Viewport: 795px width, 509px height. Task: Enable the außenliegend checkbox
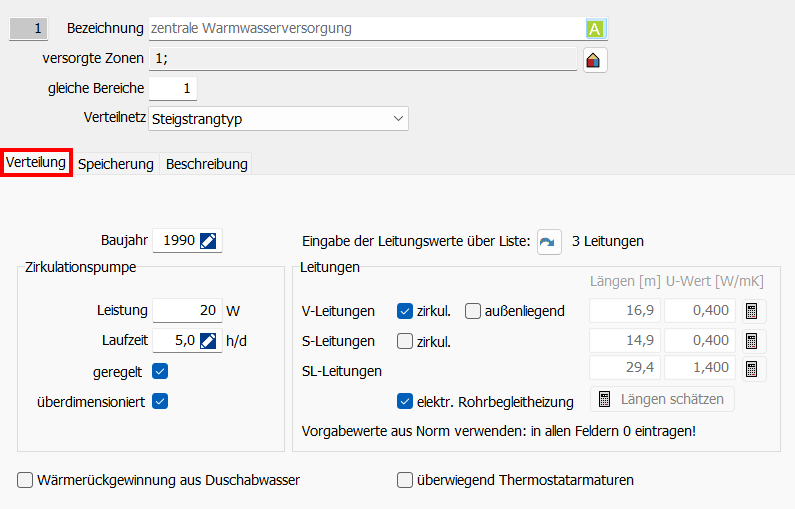[x=473, y=311]
